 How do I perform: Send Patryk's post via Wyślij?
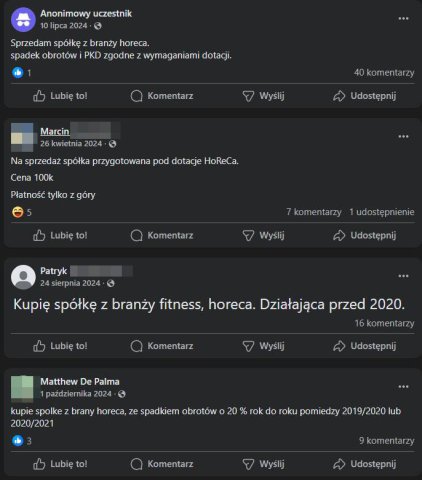coord(263,346)
